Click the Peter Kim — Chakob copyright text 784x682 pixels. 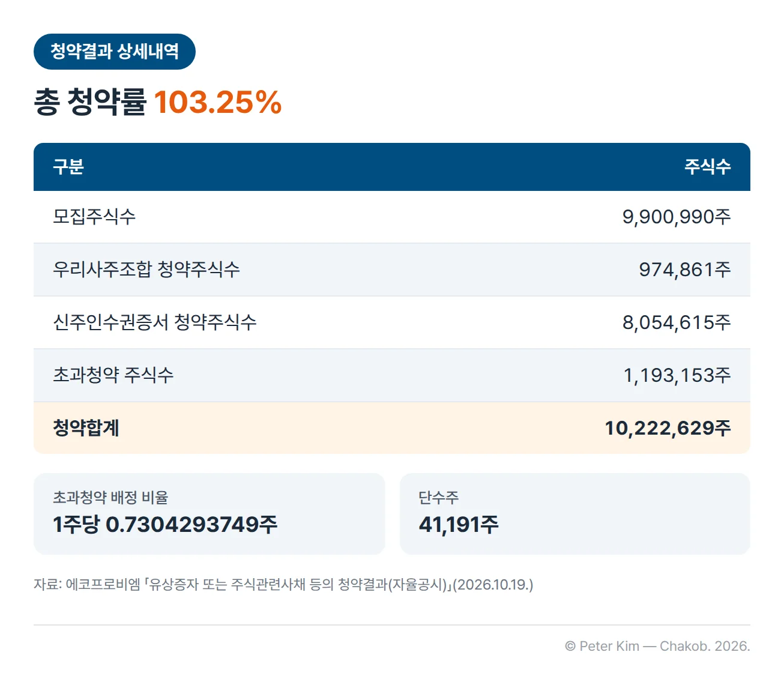657,647
